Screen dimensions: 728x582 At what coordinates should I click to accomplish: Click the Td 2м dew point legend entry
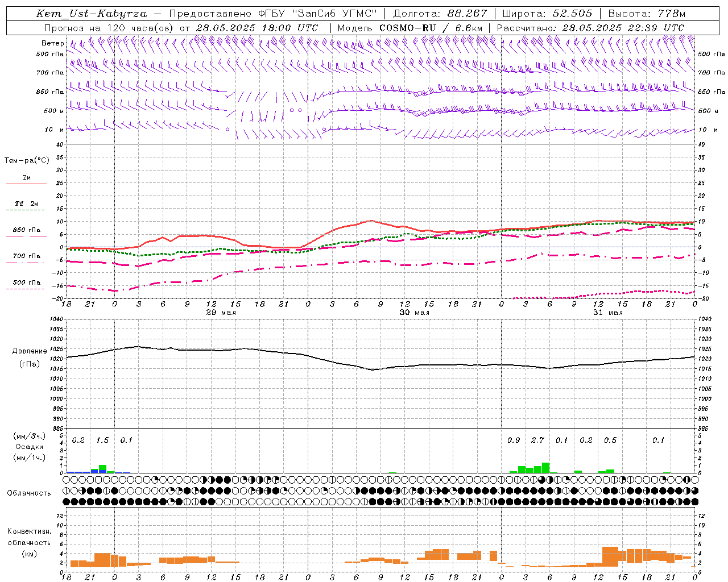click(27, 203)
